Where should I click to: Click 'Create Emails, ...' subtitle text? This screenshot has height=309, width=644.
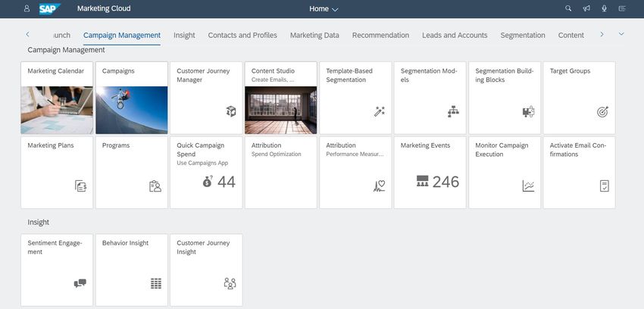point(273,80)
